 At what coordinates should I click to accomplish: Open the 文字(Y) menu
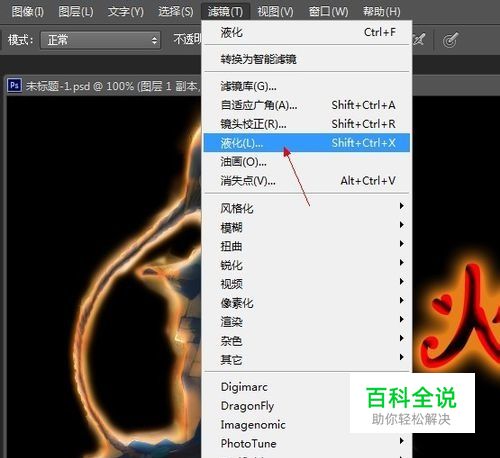coord(126,12)
